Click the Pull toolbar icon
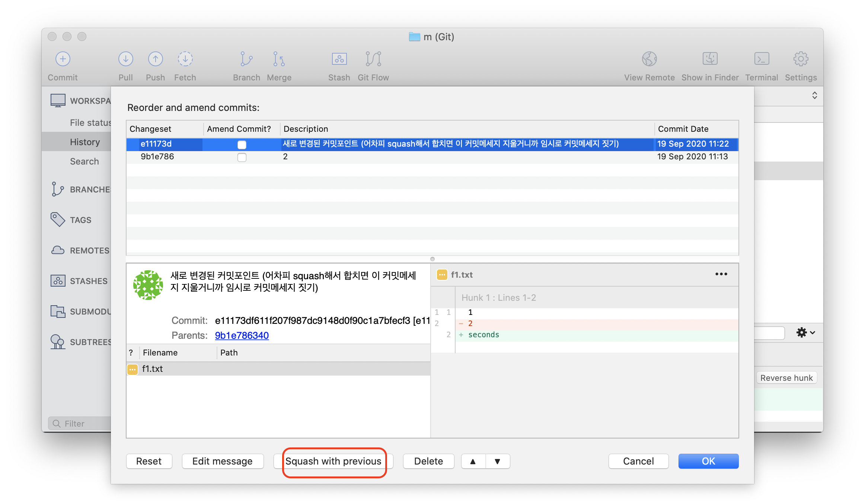Screen dimensions: 865x504 coord(125,59)
